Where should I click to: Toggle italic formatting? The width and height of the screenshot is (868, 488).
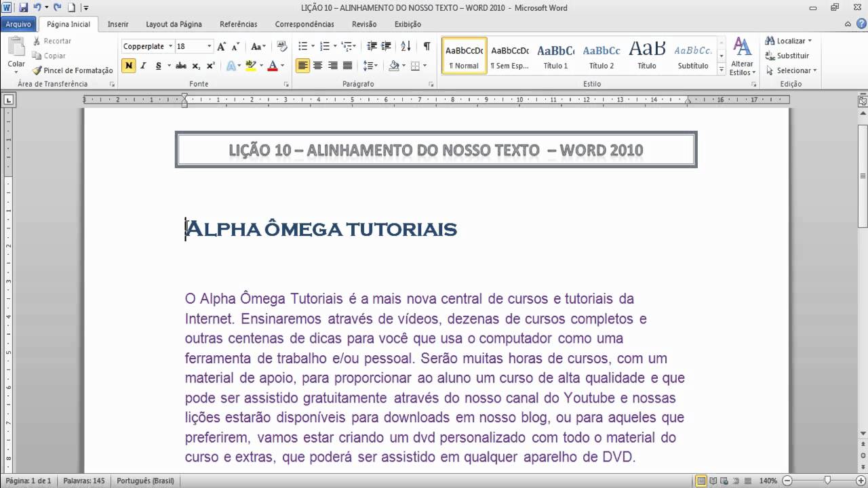click(143, 66)
